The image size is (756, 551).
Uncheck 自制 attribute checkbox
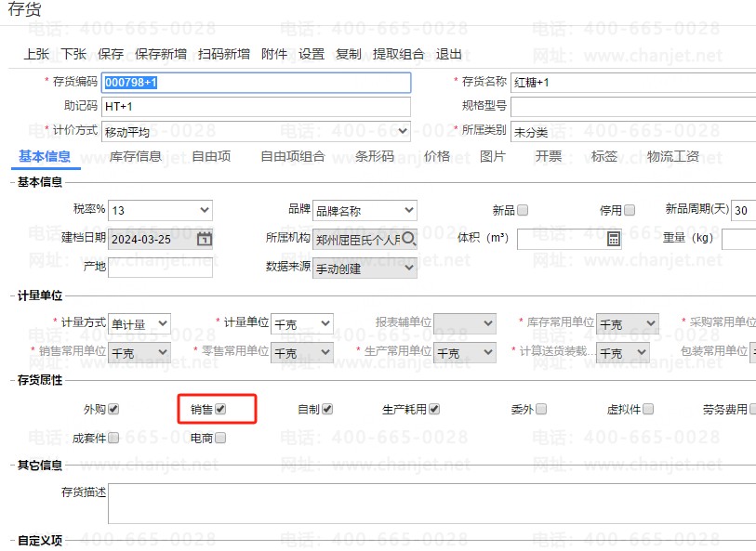tap(327, 409)
